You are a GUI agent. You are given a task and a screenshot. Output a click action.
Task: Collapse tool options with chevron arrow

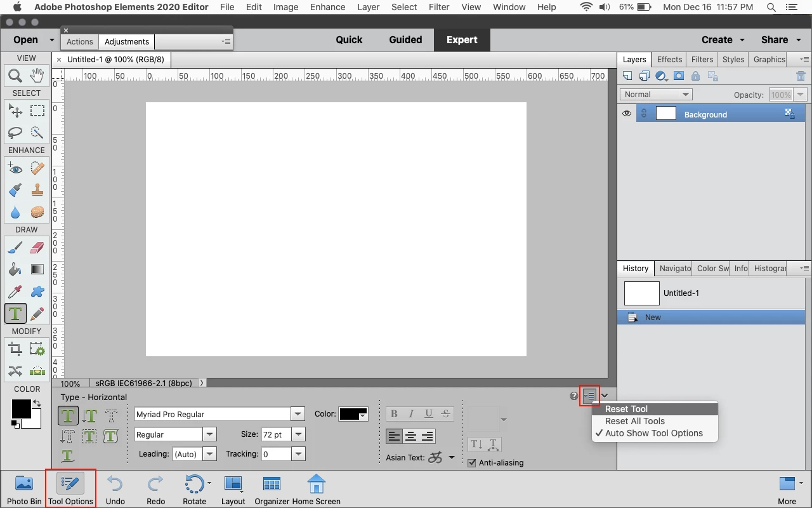click(605, 396)
